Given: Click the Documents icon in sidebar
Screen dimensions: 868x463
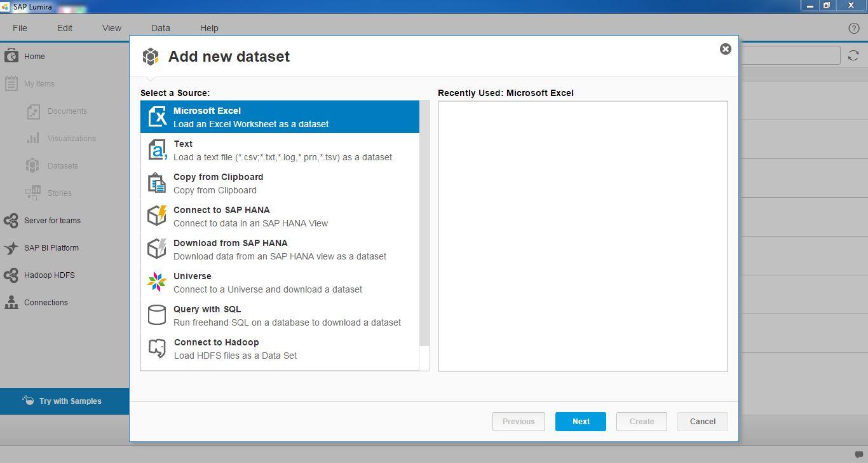Looking at the screenshot, I should (x=33, y=111).
